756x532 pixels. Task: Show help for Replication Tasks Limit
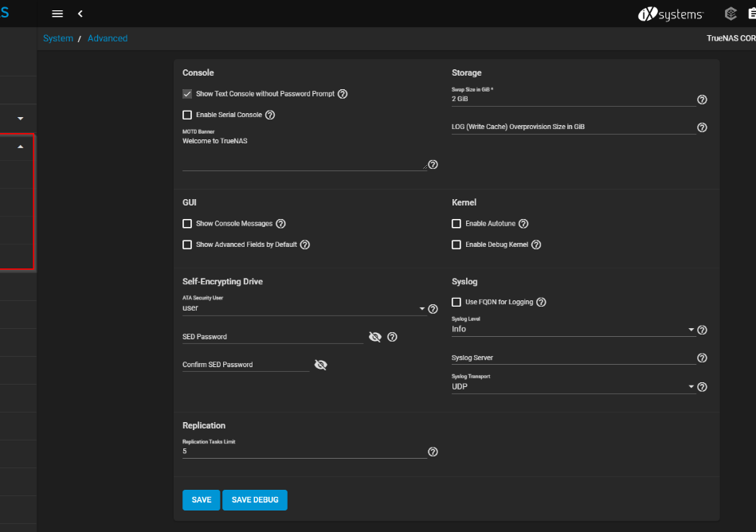433,452
